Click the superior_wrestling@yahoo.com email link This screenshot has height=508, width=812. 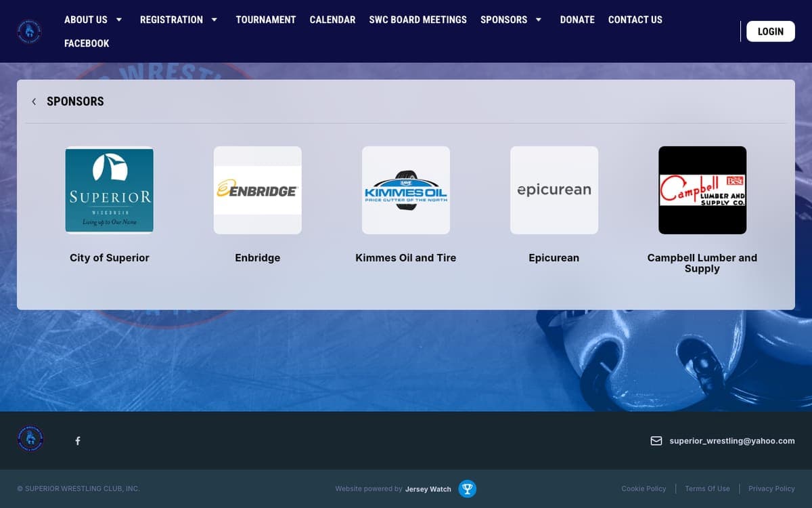click(732, 441)
